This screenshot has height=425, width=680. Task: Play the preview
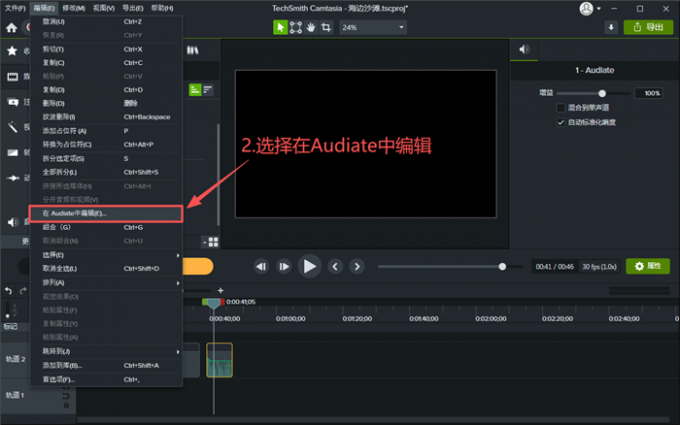point(309,266)
